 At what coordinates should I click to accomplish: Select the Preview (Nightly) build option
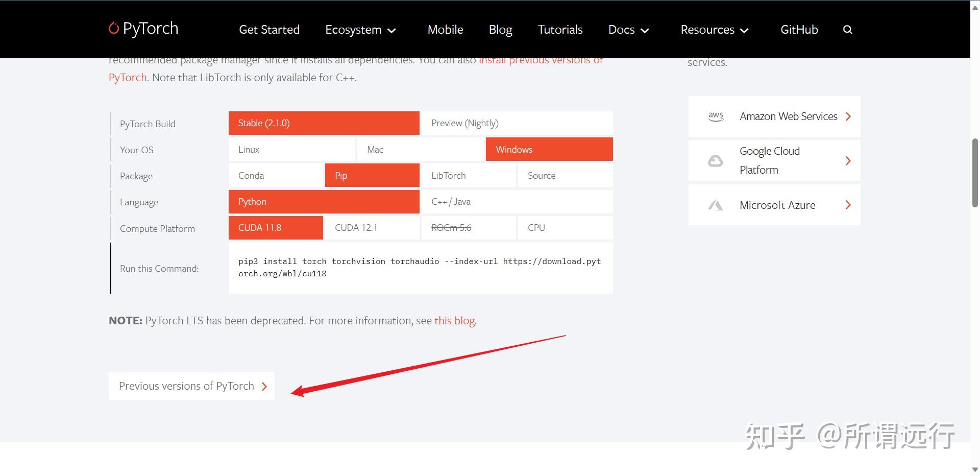point(516,123)
